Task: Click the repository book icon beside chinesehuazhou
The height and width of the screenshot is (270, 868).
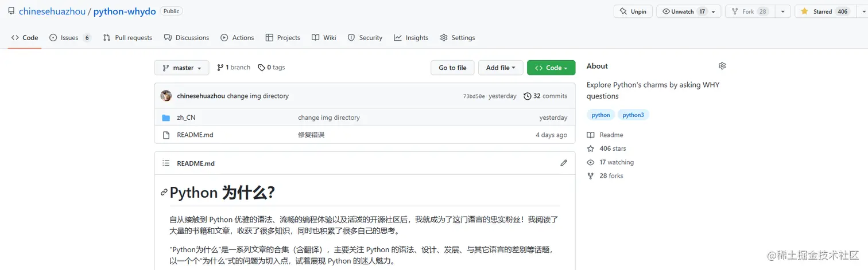Action: (x=11, y=11)
